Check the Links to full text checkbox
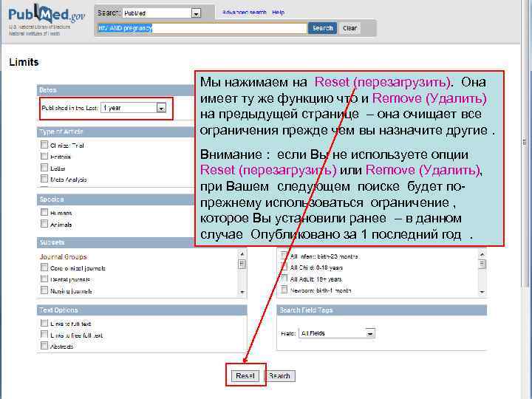Image resolution: width=532 pixels, height=399 pixels. 44,323
